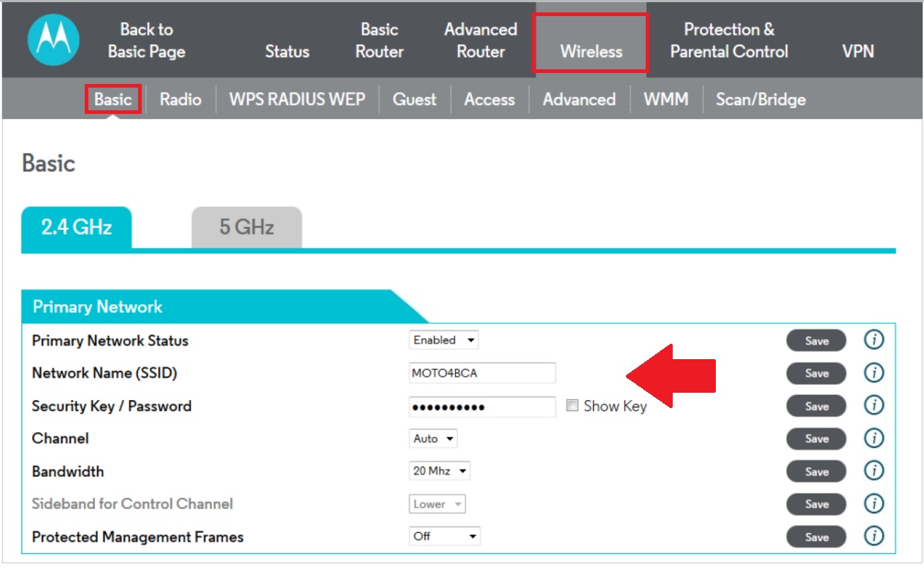The height and width of the screenshot is (584, 924).
Task: Expand the Primary Network Status dropdown
Action: coord(443,340)
